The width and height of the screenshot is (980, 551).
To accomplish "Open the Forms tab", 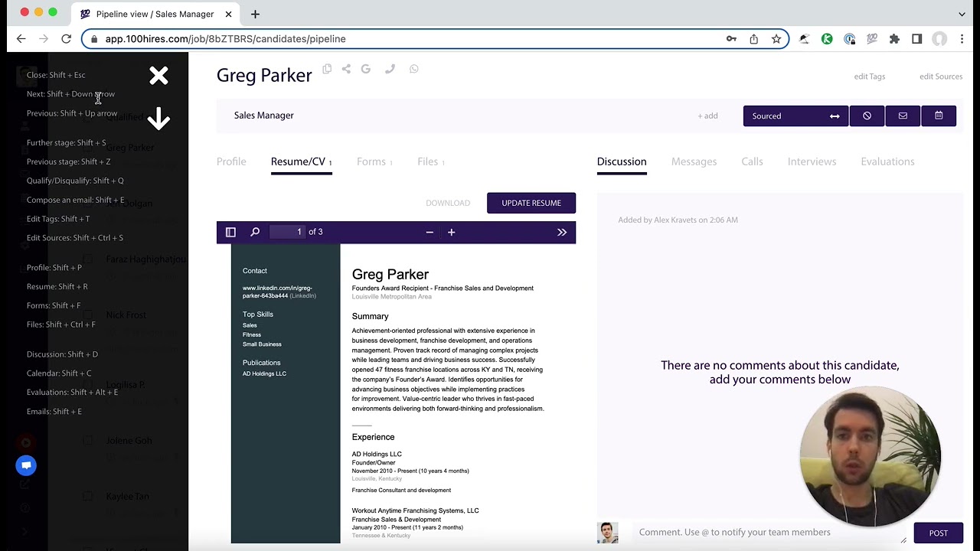I will coord(374,161).
